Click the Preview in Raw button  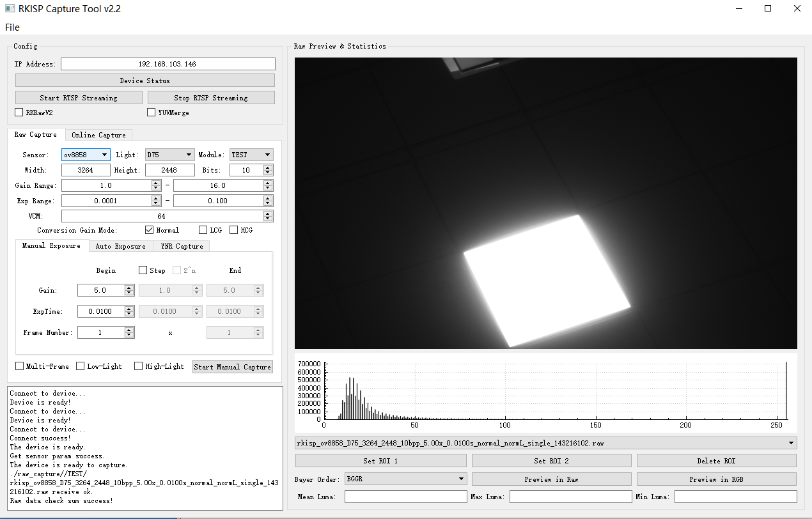(x=551, y=479)
